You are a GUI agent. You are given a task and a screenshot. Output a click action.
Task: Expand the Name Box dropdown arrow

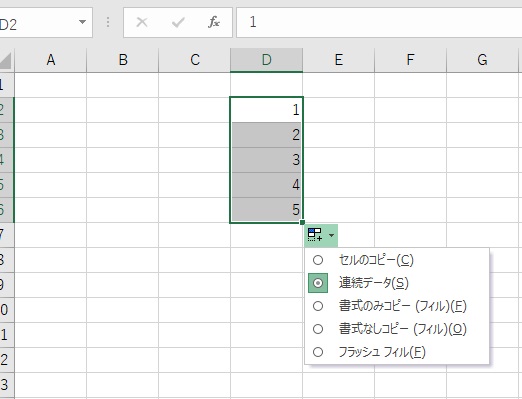pyautogui.click(x=82, y=22)
